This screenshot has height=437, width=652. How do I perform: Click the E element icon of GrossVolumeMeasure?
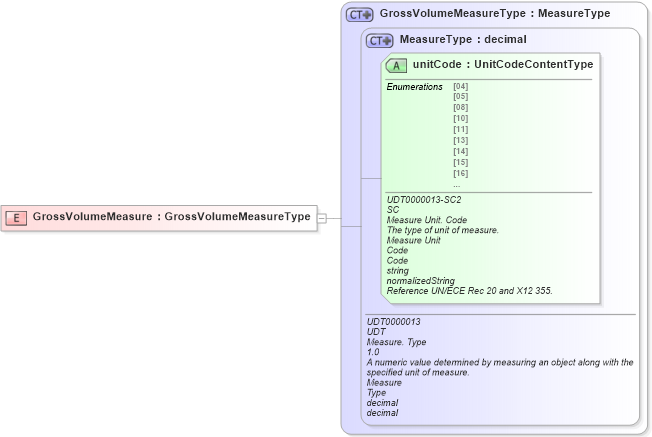[16, 217]
